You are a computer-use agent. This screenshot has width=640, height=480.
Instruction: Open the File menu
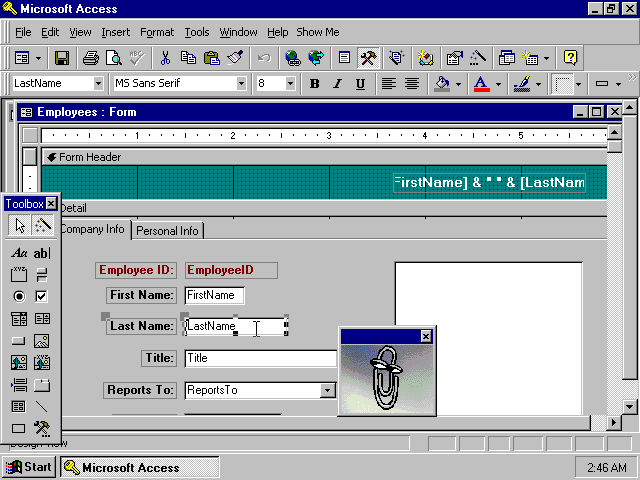[23, 32]
